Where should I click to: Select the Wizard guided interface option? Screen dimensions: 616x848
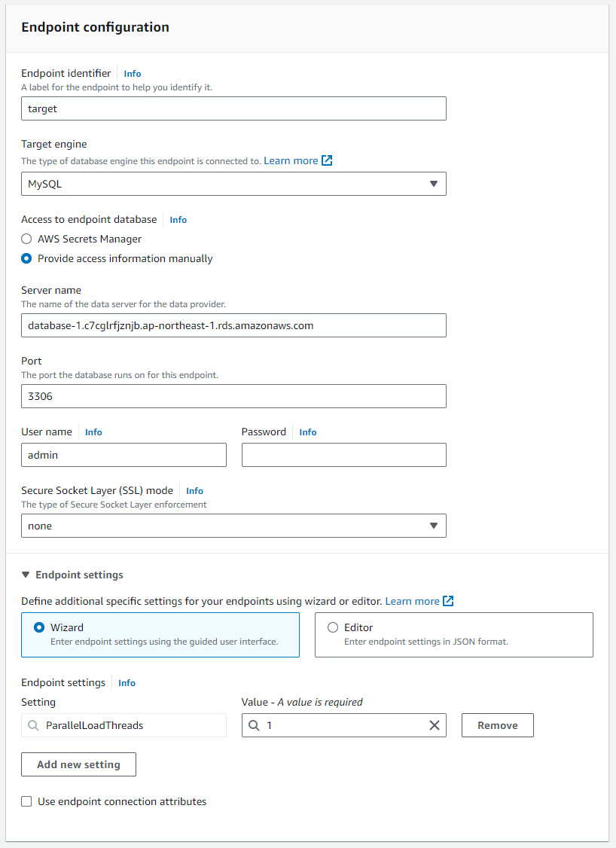pyautogui.click(x=160, y=635)
